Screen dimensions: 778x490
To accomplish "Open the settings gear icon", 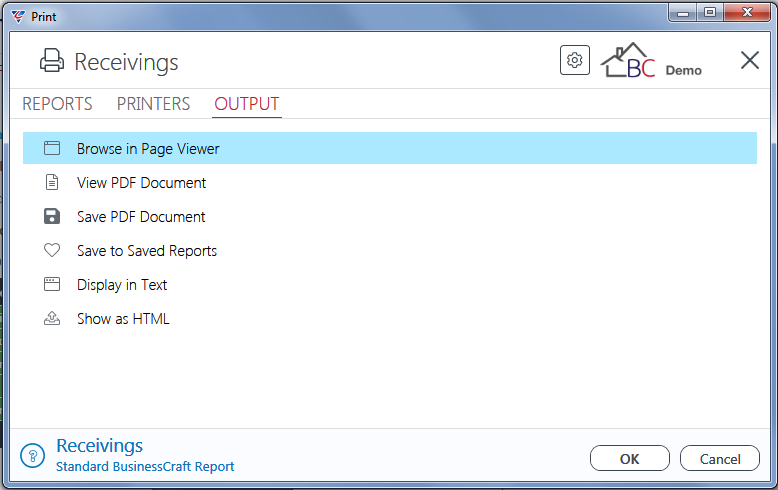I will pos(575,61).
